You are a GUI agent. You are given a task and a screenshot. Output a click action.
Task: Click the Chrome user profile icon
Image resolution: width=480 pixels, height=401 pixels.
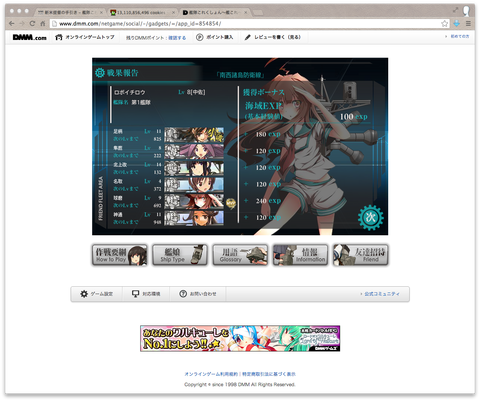pos(466,11)
